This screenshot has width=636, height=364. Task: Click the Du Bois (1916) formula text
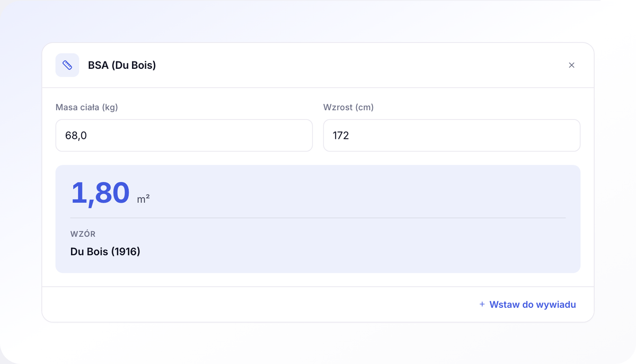click(x=105, y=252)
